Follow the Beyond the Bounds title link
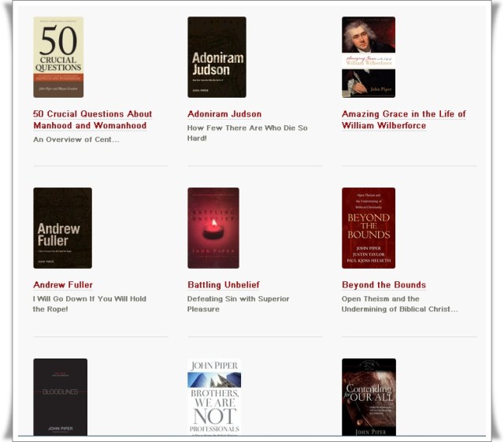504x442 pixels. (x=384, y=284)
